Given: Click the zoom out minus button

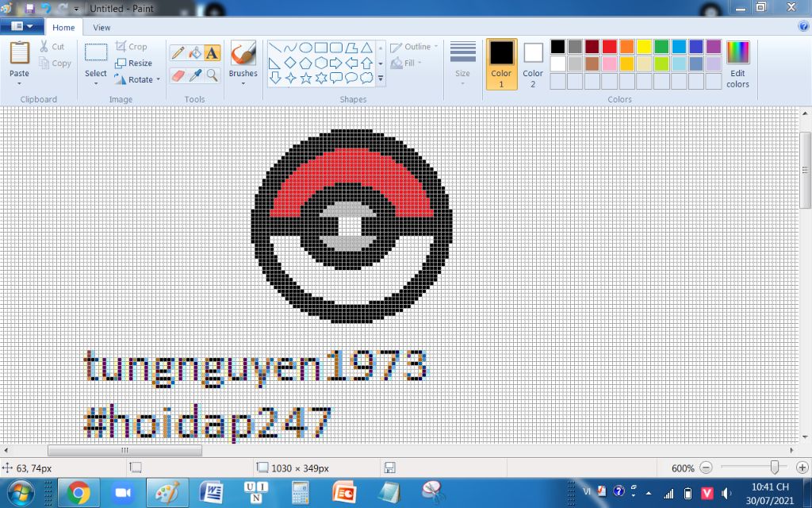Looking at the screenshot, I should pyautogui.click(x=706, y=468).
